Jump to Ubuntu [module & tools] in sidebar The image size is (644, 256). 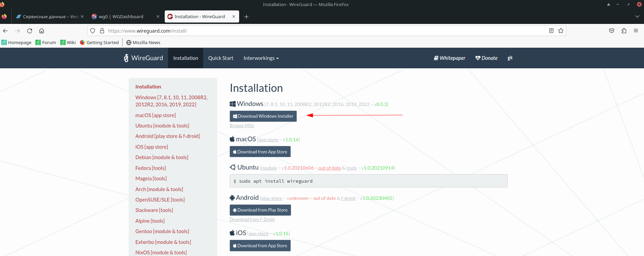click(162, 125)
